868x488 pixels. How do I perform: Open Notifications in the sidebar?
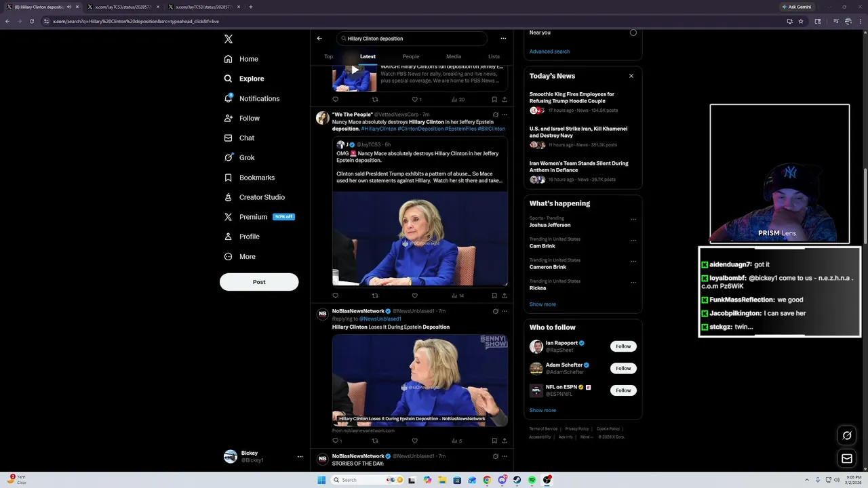point(252,98)
